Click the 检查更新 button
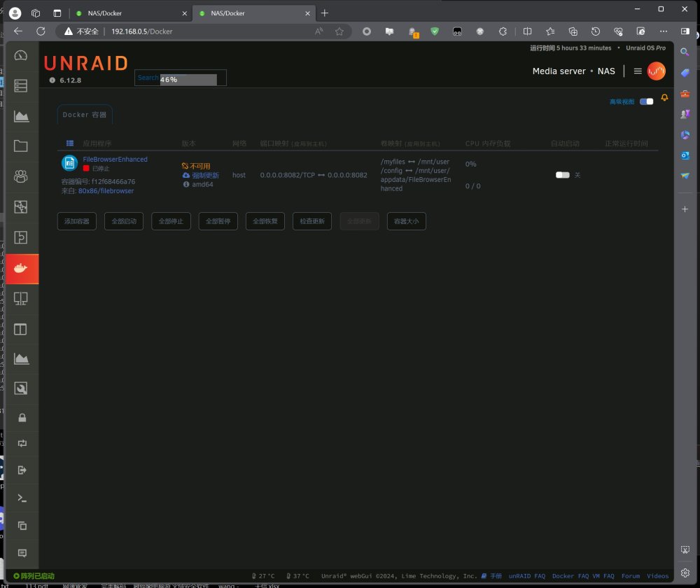Screen dimensions: 700x588 (x=312, y=221)
